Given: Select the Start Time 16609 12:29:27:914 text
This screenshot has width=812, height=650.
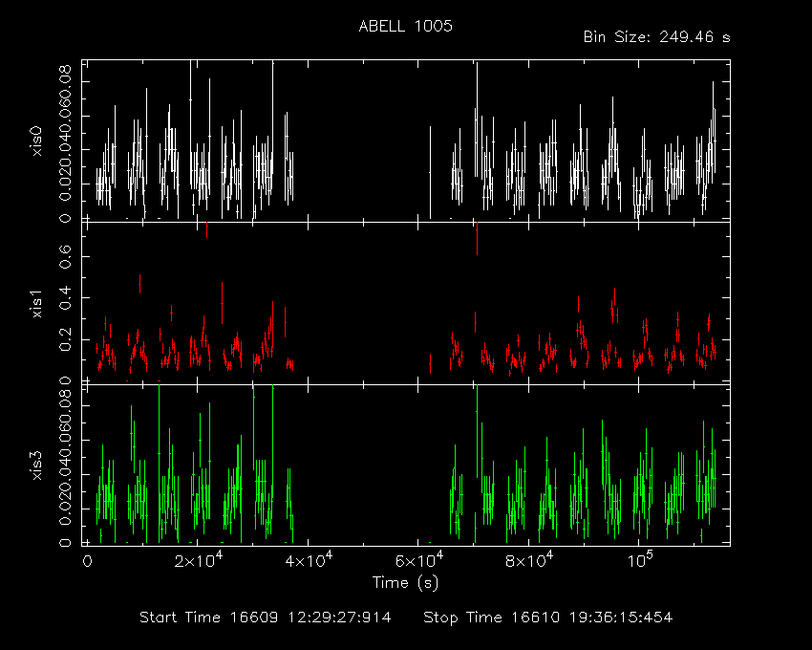Looking at the screenshot, I should point(266,617).
